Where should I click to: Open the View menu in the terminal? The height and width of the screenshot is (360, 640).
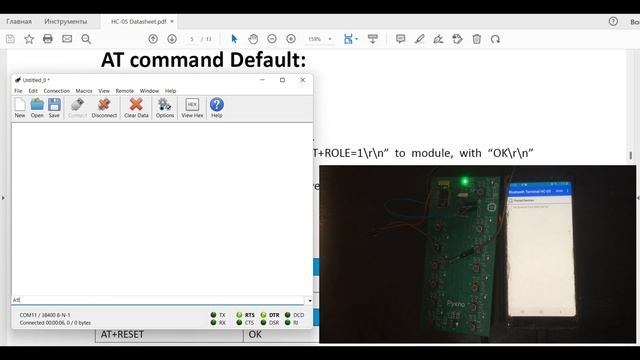click(x=104, y=91)
